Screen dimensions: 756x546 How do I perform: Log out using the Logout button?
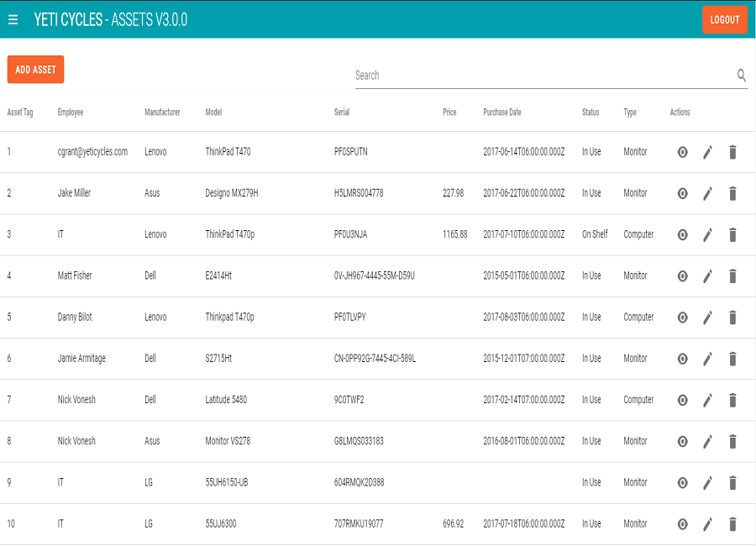725,20
